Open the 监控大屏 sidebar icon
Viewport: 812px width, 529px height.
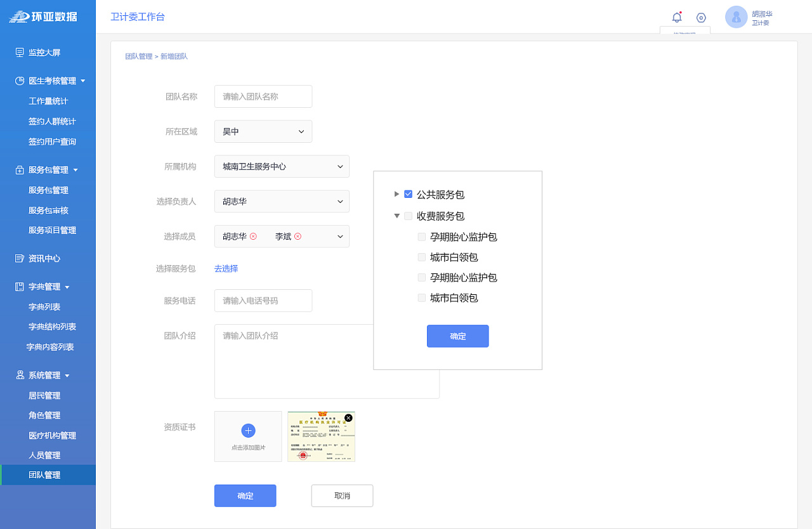[x=20, y=52]
